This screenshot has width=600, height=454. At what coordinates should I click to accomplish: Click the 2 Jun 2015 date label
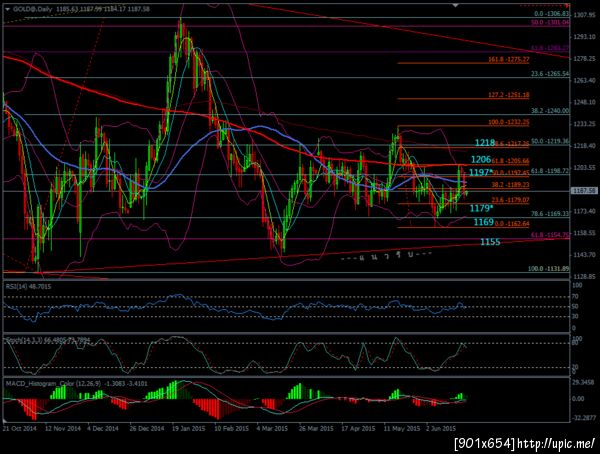coord(441,428)
